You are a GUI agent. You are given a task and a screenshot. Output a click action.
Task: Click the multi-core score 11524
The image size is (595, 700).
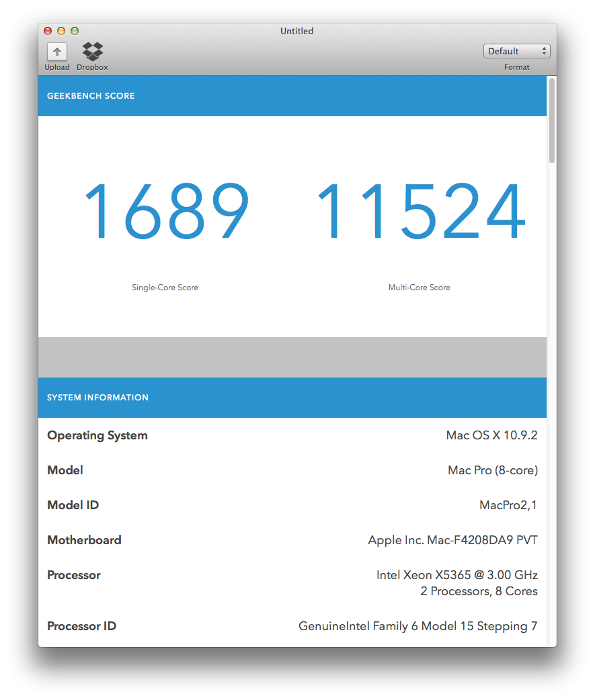click(x=421, y=211)
